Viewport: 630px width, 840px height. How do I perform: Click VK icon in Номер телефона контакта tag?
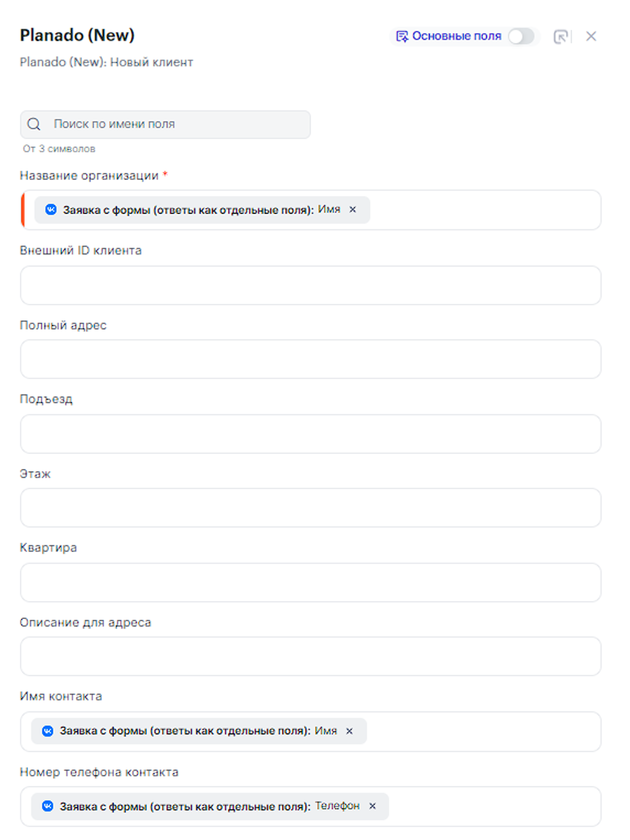pyautogui.click(x=48, y=806)
